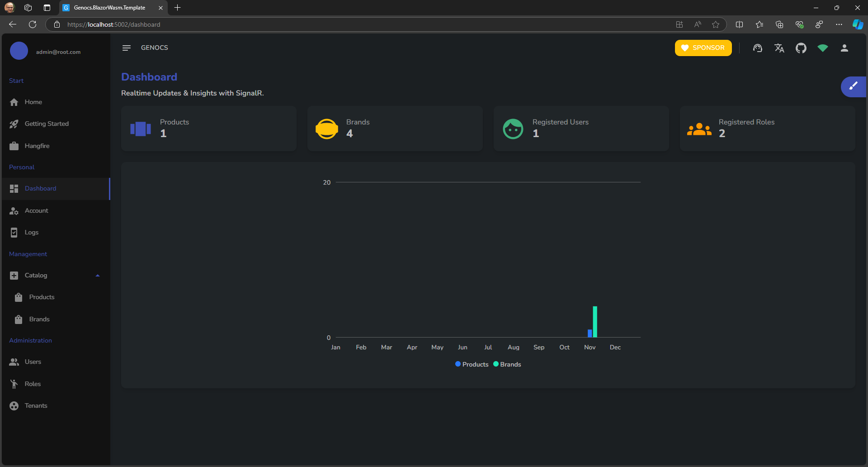Viewport: 868px width, 467px height.
Task: Open the Getting Started sidebar link
Action: (47, 124)
